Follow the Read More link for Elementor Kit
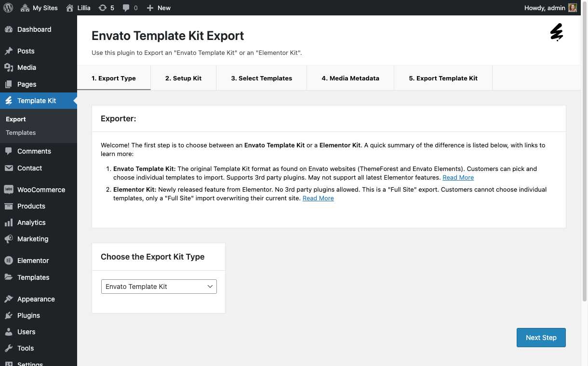This screenshot has height=366, width=588. coord(318,198)
